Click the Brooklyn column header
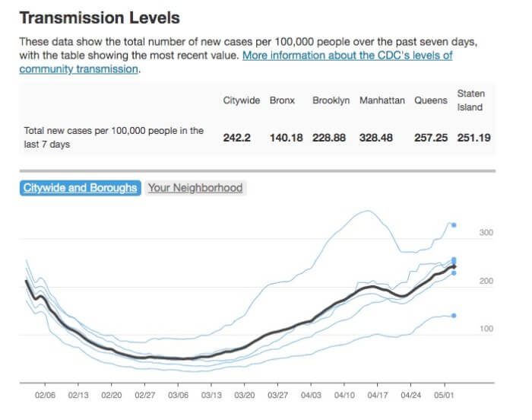 pyautogui.click(x=331, y=100)
